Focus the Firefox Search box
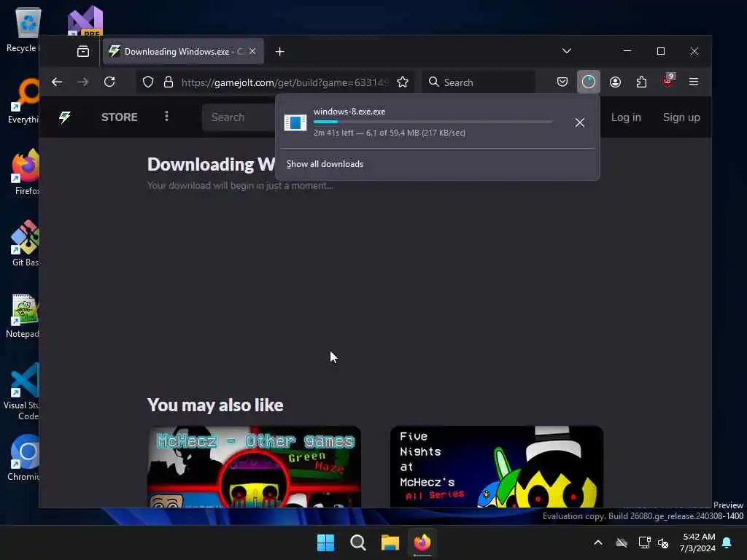Image resolution: width=747 pixels, height=560 pixels. coord(479,82)
